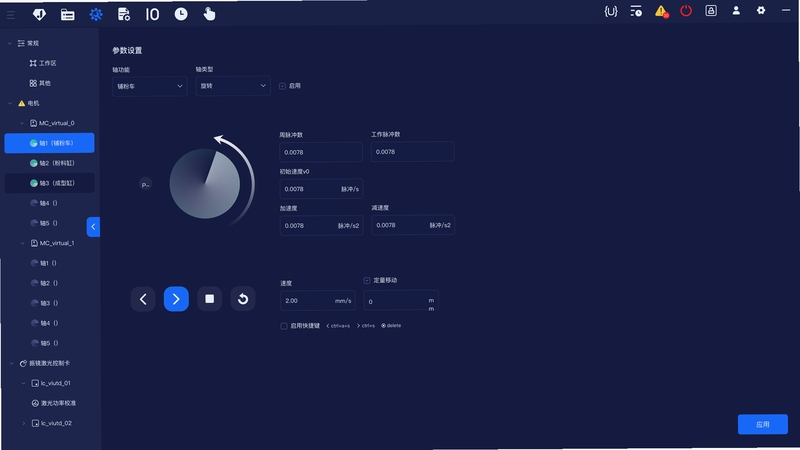Expand the lc_viutd_02 node

(x=23, y=423)
